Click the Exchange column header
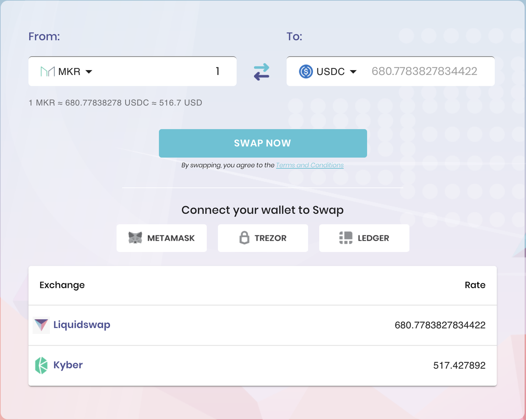This screenshot has height=420, width=526. coord(62,285)
